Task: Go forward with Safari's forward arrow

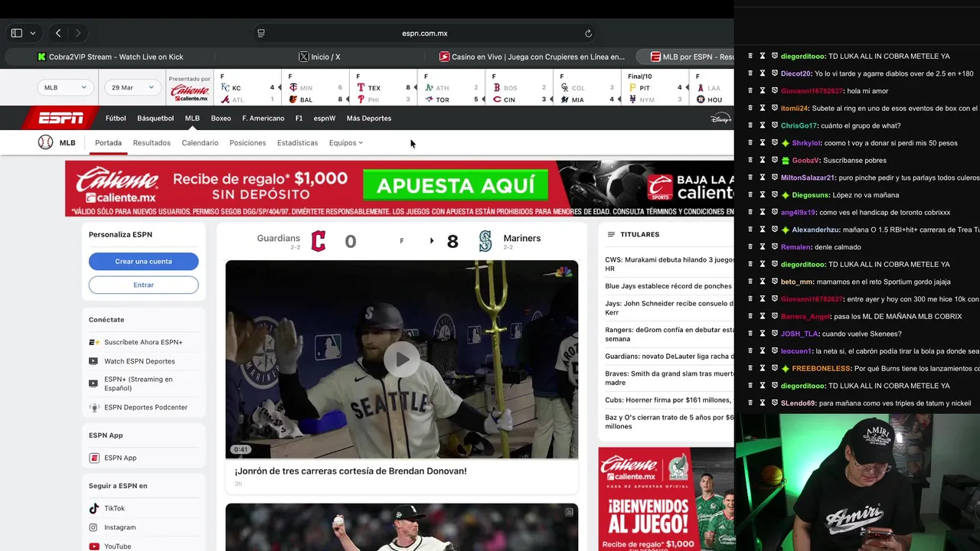Action: tap(77, 33)
